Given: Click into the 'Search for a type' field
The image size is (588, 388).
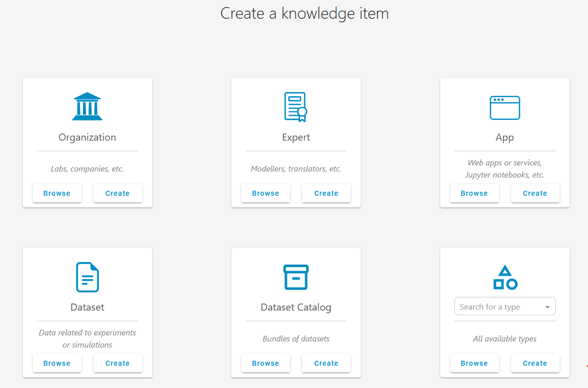Looking at the screenshot, I should click(505, 307).
